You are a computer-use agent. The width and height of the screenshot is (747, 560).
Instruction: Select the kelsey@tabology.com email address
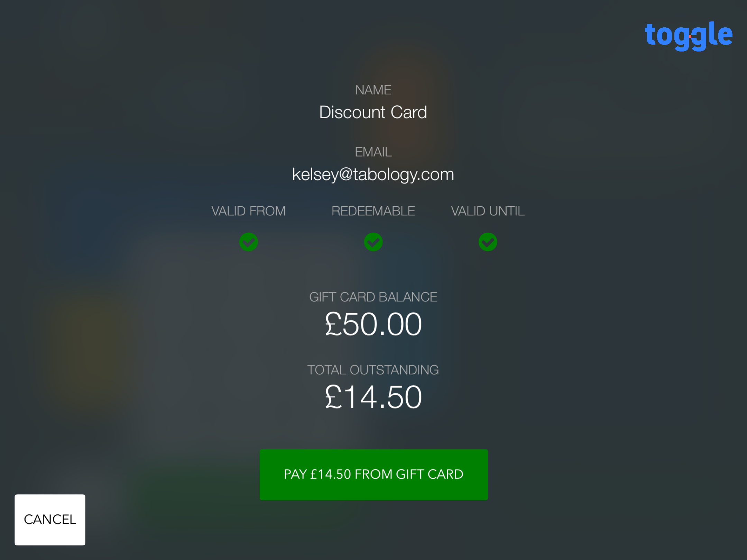(x=373, y=175)
